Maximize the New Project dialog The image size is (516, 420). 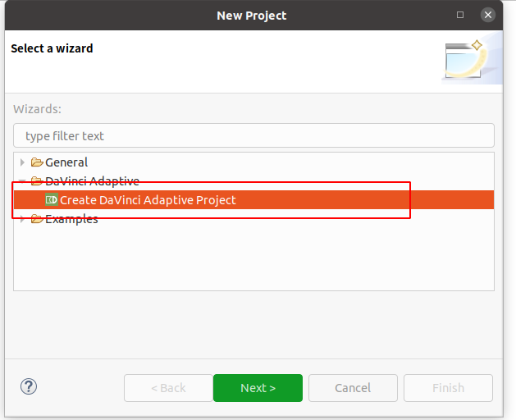tap(460, 15)
